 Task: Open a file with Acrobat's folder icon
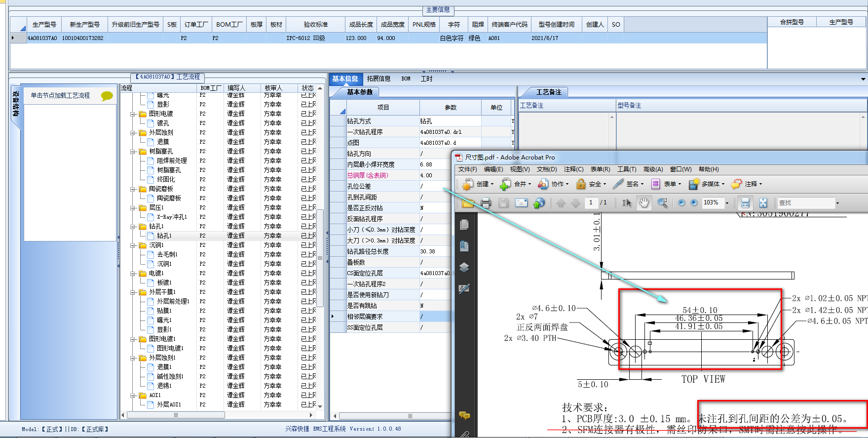(x=467, y=203)
